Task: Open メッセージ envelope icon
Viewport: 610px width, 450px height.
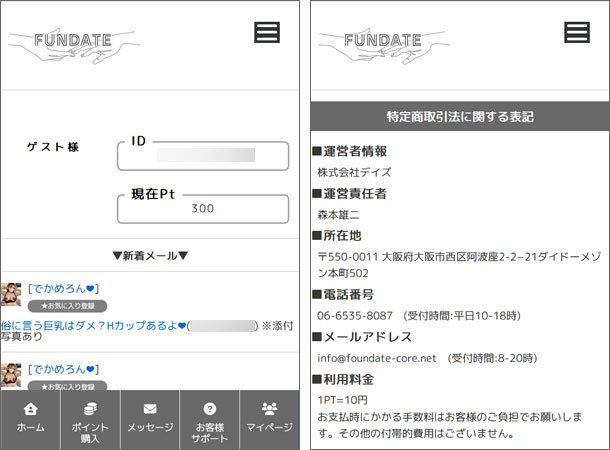Action: (x=150, y=409)
